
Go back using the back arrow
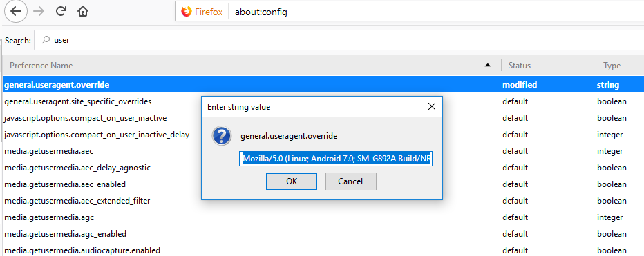pos(16,12)
